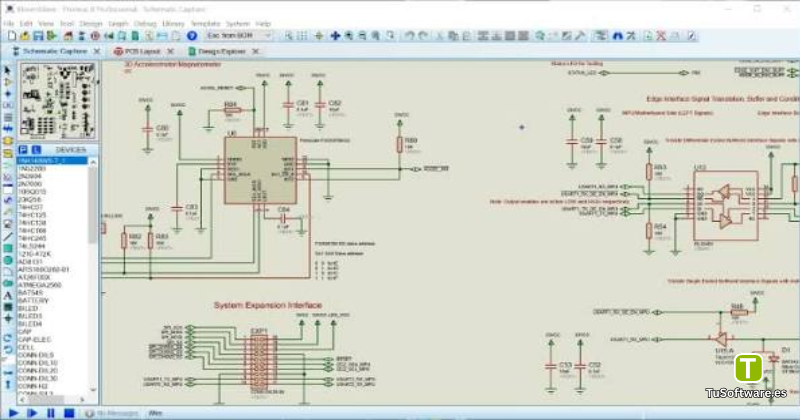
Task: Save the project using the disk icon
Action: point(38,36)
